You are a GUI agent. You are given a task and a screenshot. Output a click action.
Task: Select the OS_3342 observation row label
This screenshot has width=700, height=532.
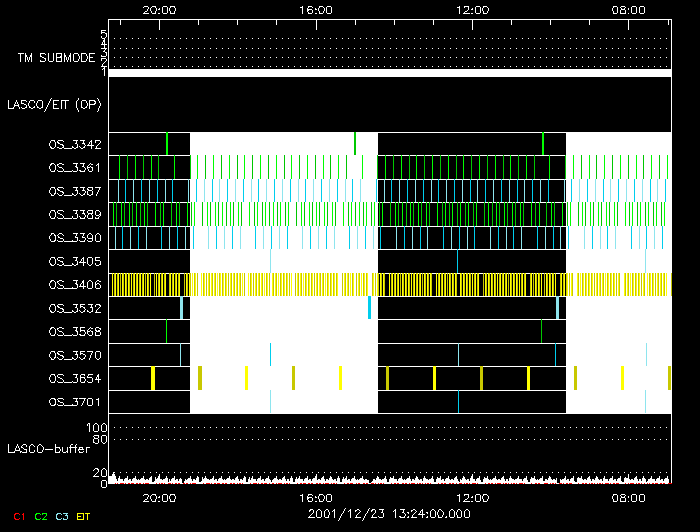coord(74,144)
